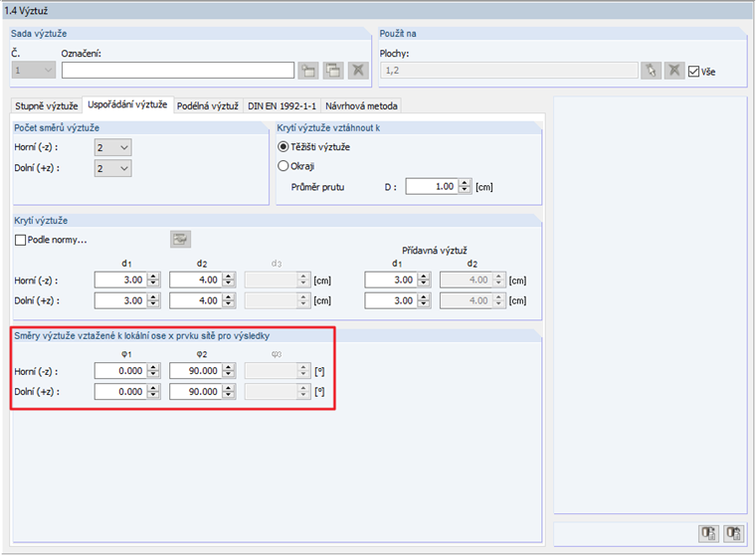Click the cover per standard settings icon

tap(180, 239)
